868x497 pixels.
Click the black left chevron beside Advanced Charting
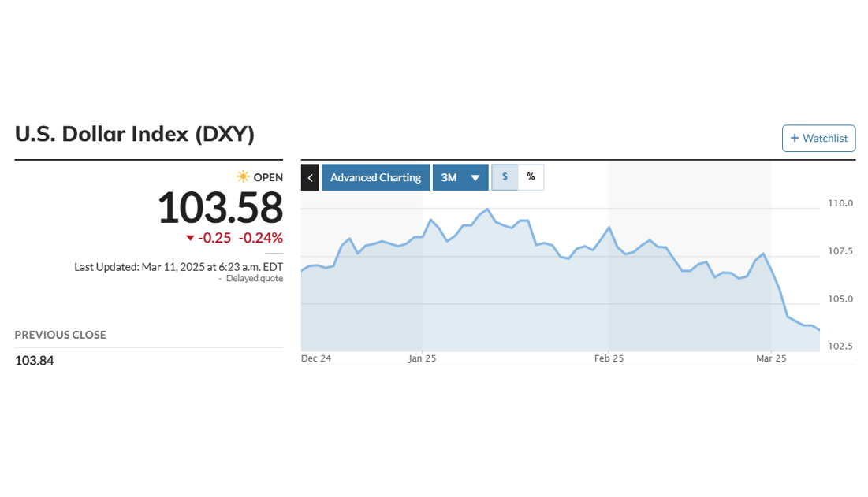tap(310, 177)
